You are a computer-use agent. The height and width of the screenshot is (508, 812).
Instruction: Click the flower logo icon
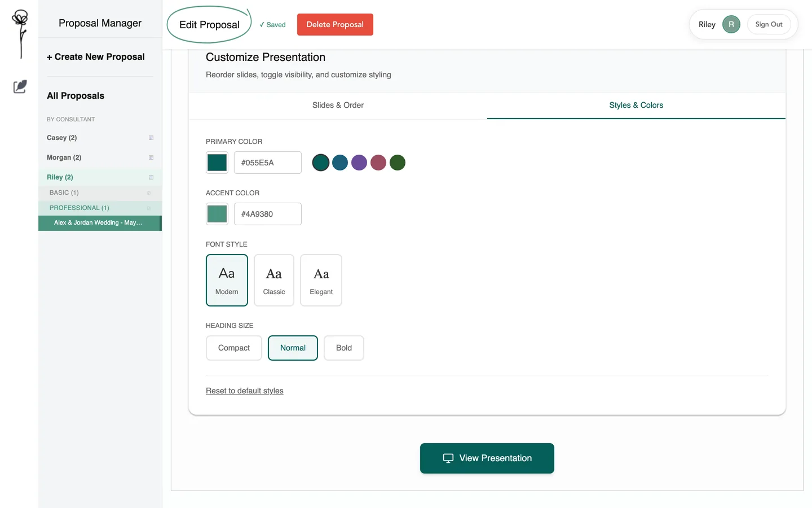point(20,33)
